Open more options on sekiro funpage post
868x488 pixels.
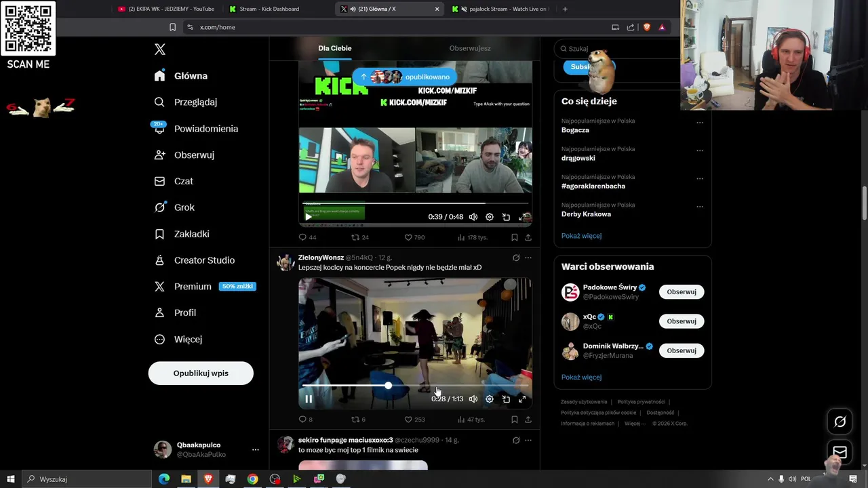pyautogui.click(x=528, y=440)
